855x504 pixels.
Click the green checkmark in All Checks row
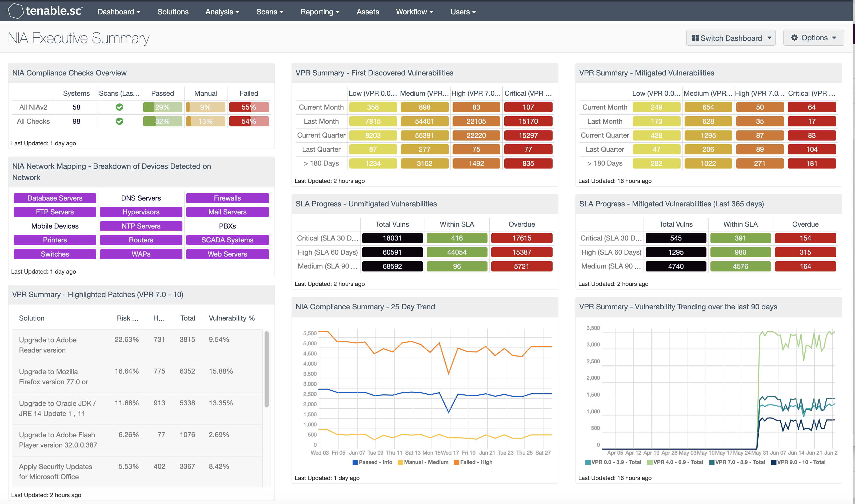pos(119,121)
